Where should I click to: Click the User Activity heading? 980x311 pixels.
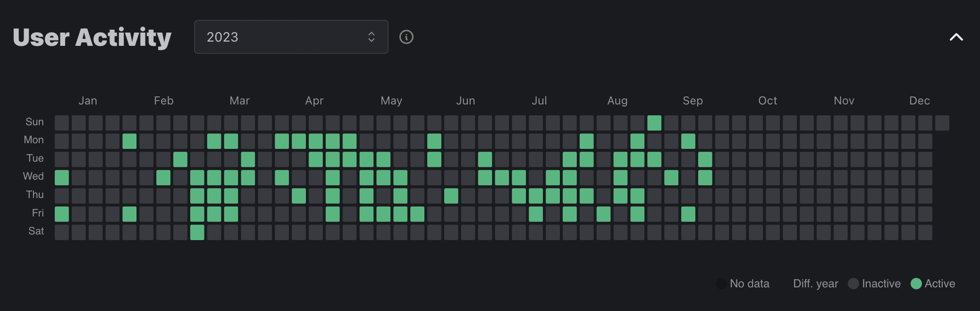(x=92, y=37)
